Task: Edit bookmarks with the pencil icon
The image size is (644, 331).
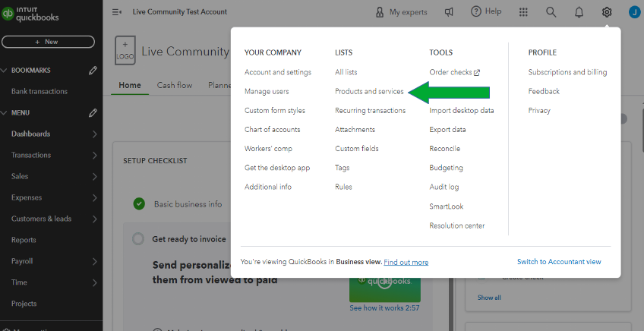Action: tap(93, 71)
